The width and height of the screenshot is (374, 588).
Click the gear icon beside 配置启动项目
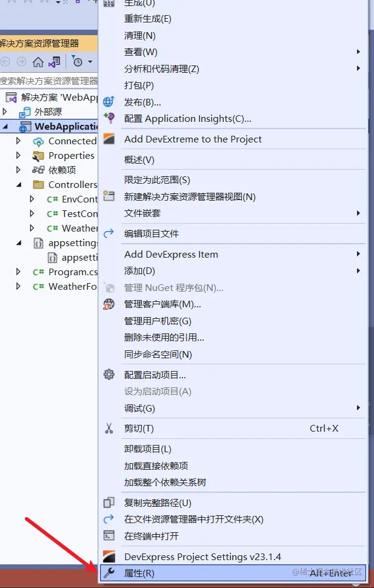point(109,374)
